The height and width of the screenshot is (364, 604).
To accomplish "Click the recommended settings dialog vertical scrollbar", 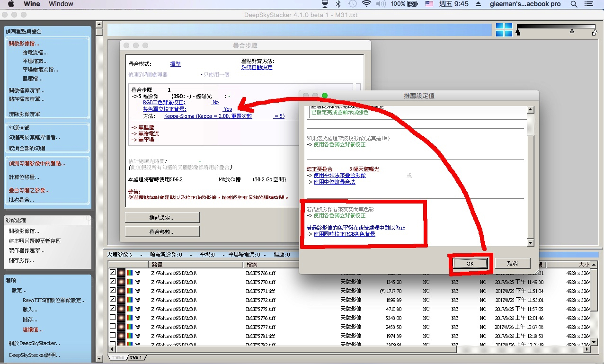I will (x=530, y=176).
